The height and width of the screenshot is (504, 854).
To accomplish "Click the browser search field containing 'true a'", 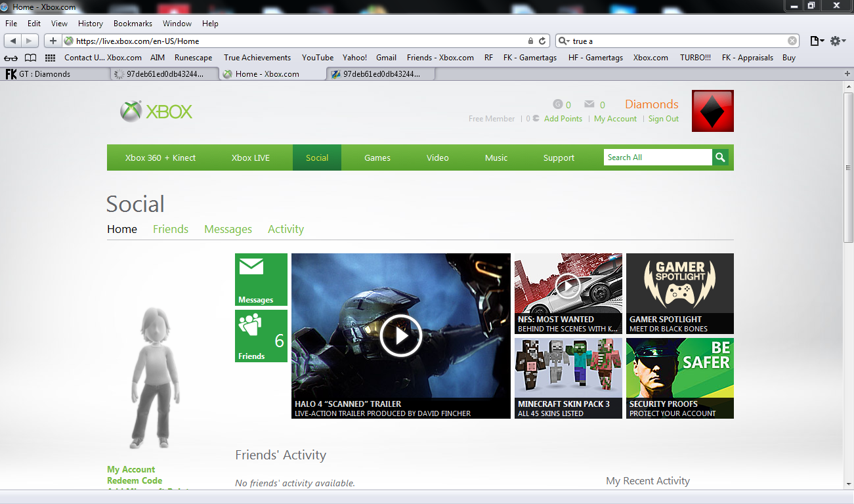I will point(677,41).
